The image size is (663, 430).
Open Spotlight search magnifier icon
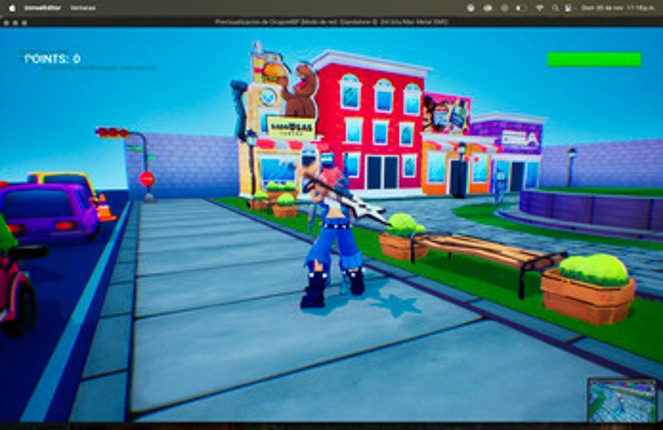555,8
